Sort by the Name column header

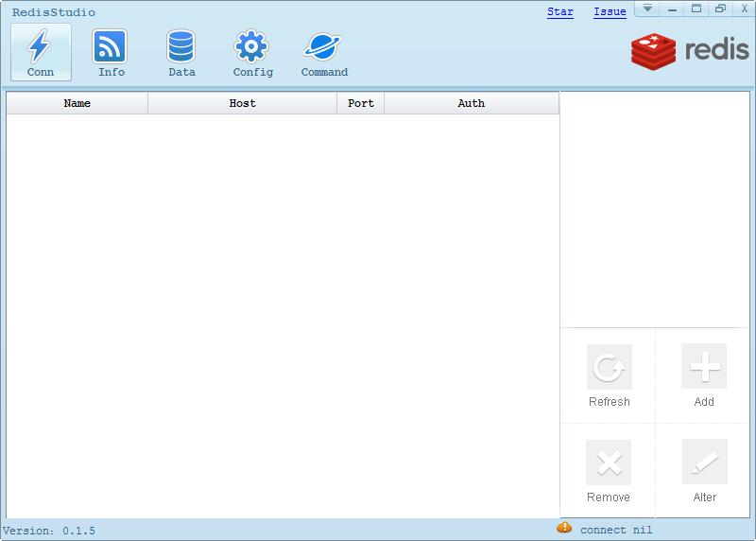click(77, 103)
